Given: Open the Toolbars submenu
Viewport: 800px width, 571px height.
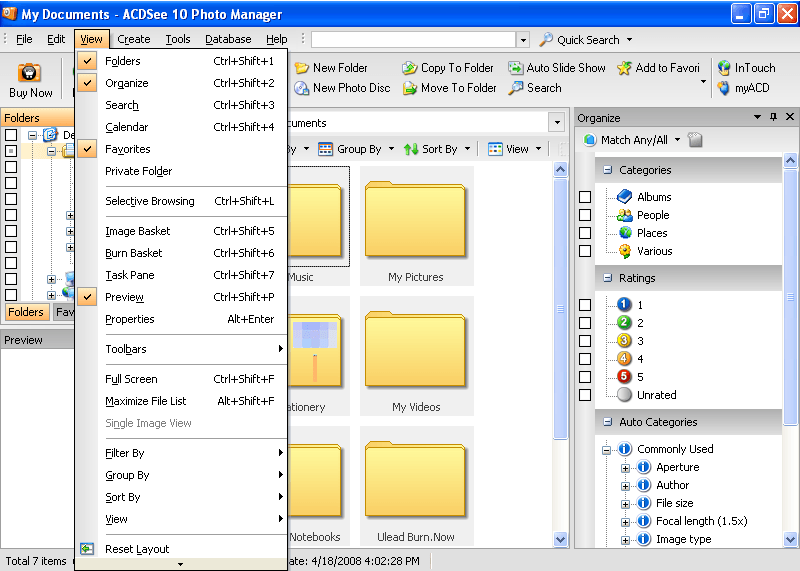Looking at the screenshot, I should [x=181, y=349].
